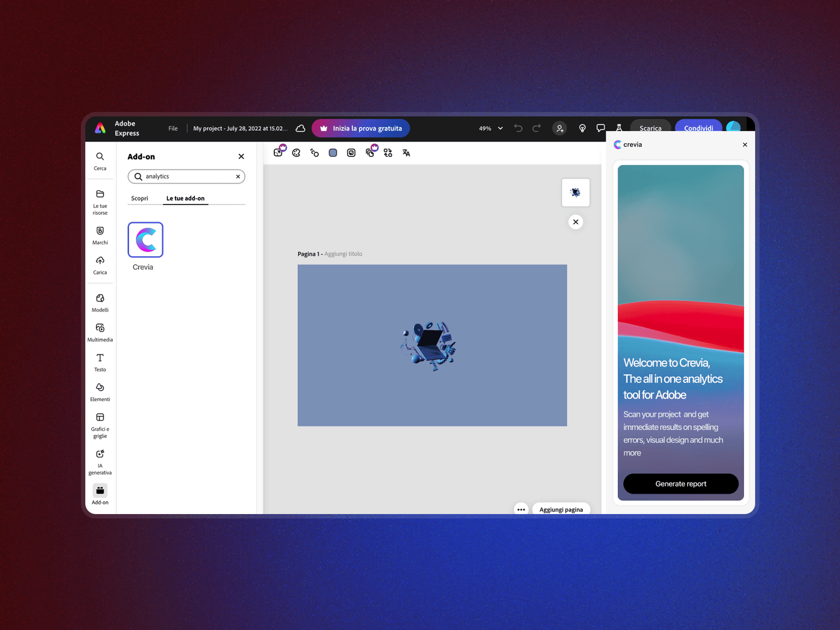Open the comments speech bubble icon
This screenshot has height=630, width=840.
coord(601,128)
